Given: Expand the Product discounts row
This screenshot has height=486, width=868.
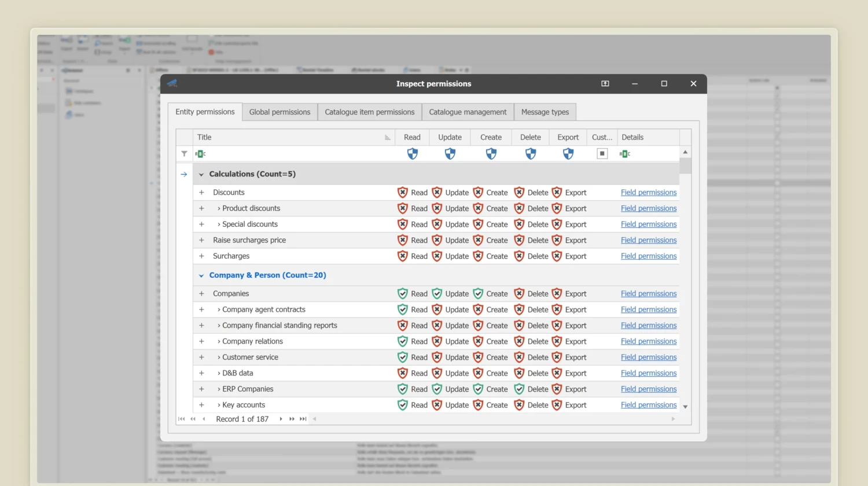Looking at the screenshot, I should click(x=201, y=208).
